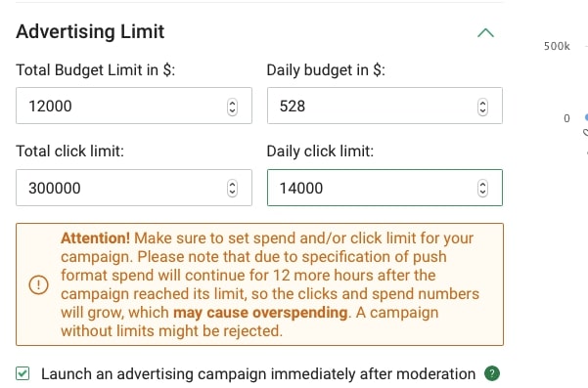Decrease Daily click limit with down arrow

click(x=482, y=193)
